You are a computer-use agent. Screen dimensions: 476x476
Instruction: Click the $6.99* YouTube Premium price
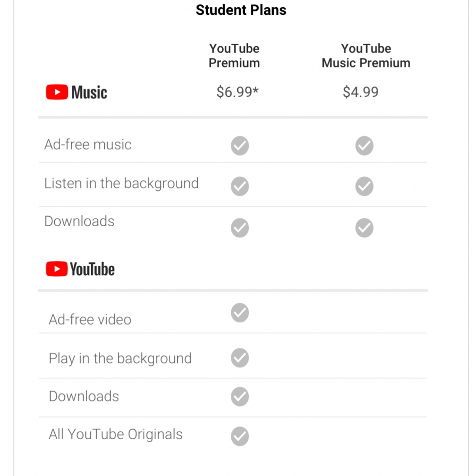237,92
